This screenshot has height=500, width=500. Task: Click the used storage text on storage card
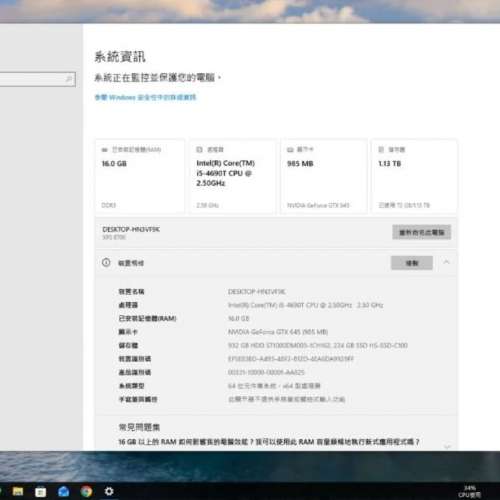click(404, 205)
